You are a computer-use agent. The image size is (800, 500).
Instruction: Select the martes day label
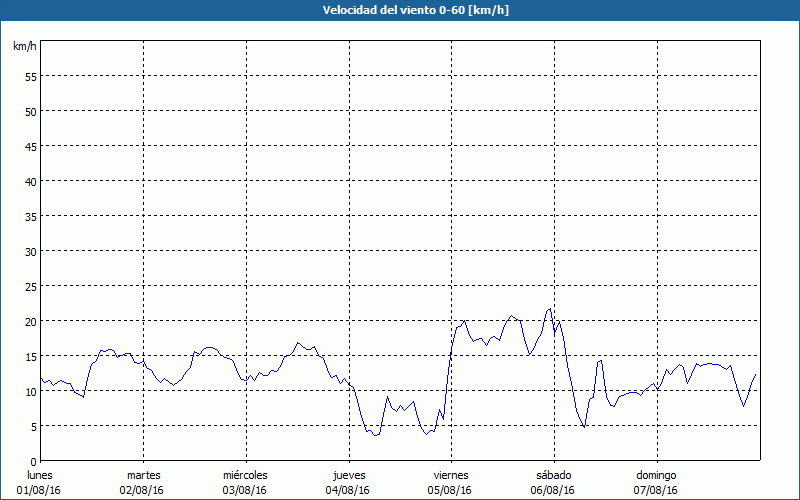(143, 475)
